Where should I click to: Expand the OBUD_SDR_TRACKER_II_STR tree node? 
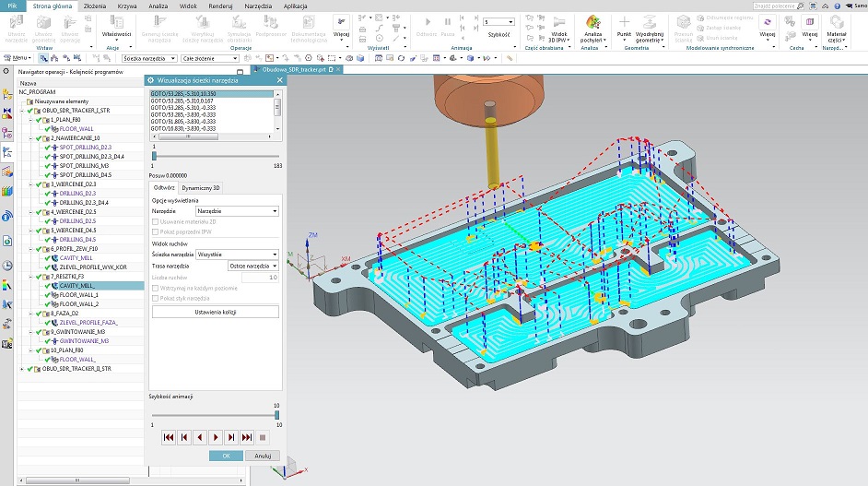pos(22,369)
